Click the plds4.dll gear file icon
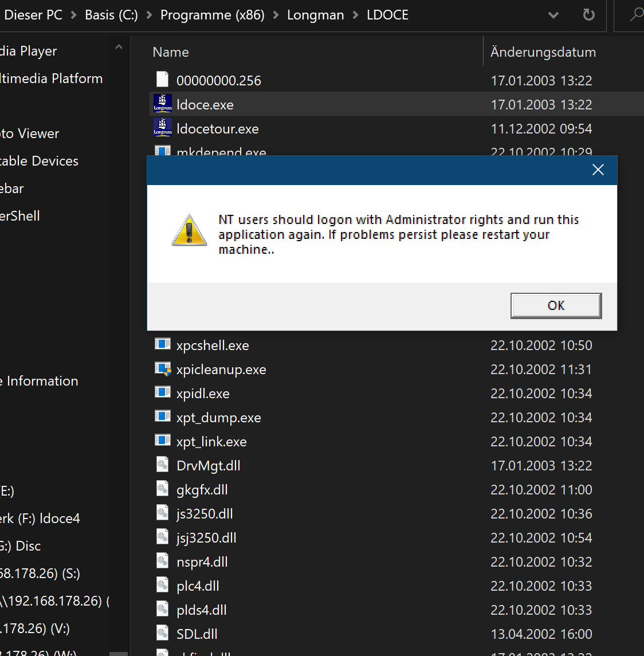Screen dimensions: 644x656 [x=162, y=609]
